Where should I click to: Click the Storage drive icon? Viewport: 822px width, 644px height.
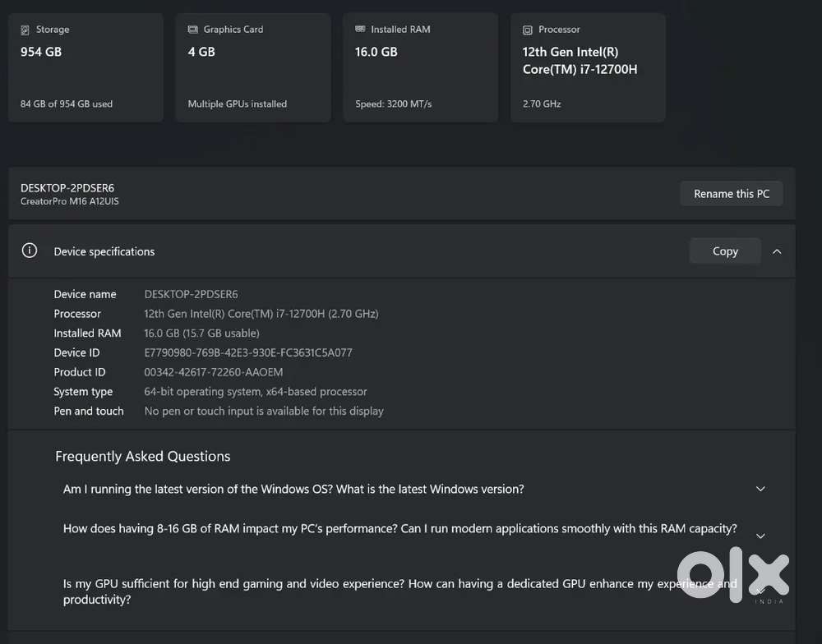(25, 30)
